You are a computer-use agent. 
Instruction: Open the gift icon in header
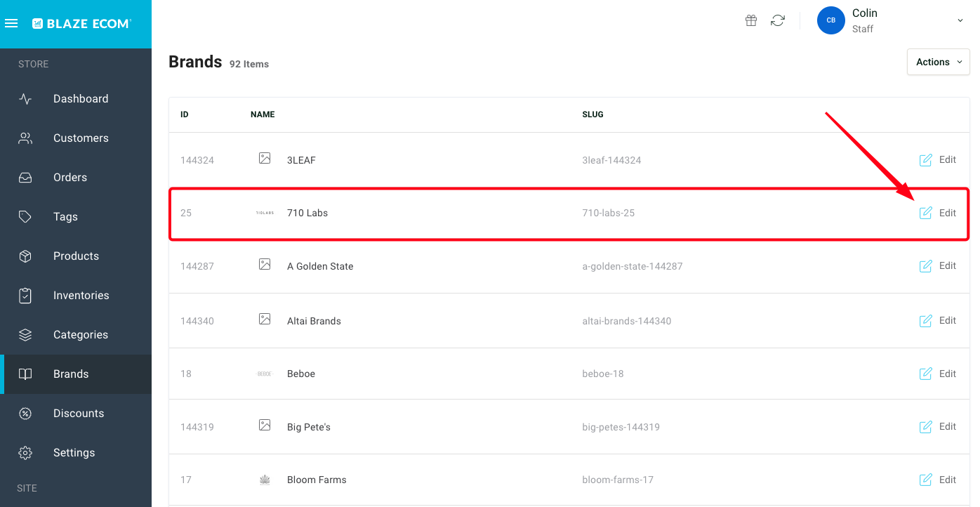pos(751,20)
